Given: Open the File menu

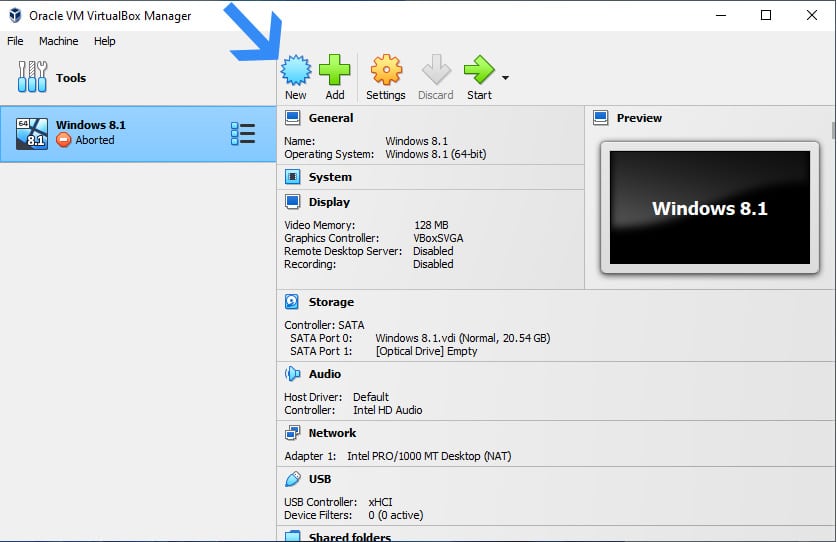Looking at the screenshot, I should pos(15,41).
